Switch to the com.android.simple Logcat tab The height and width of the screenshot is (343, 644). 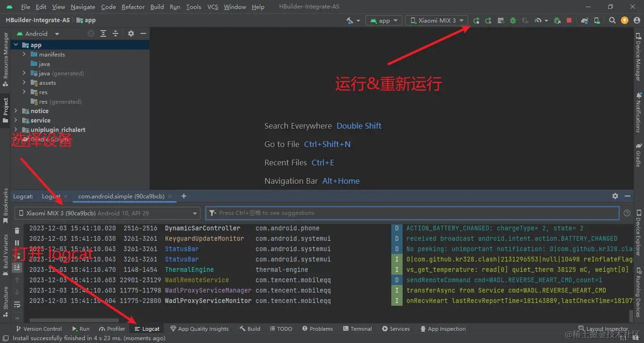point(121,196)
